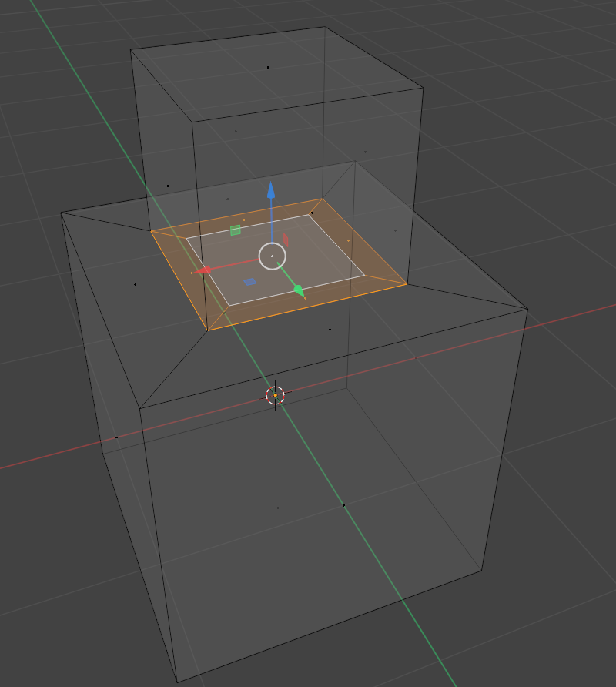Grab the green Y-axis move gizmo arrow

299,290
